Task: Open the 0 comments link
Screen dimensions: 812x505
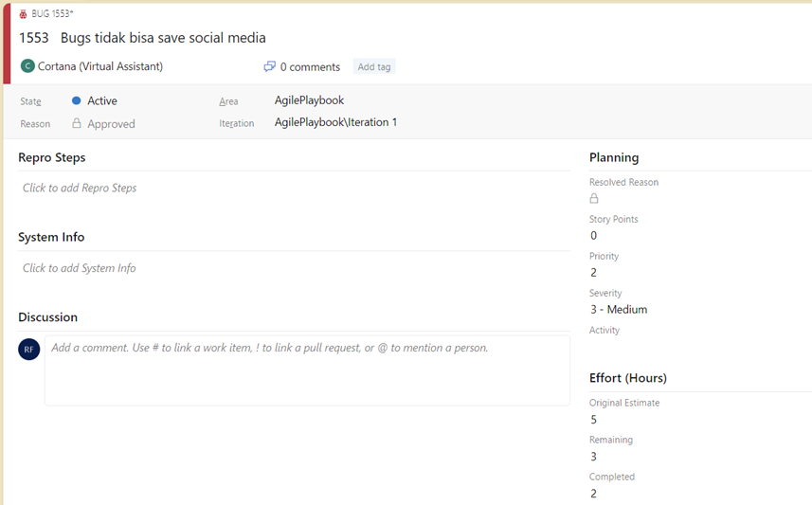Action: pos(310,67)
